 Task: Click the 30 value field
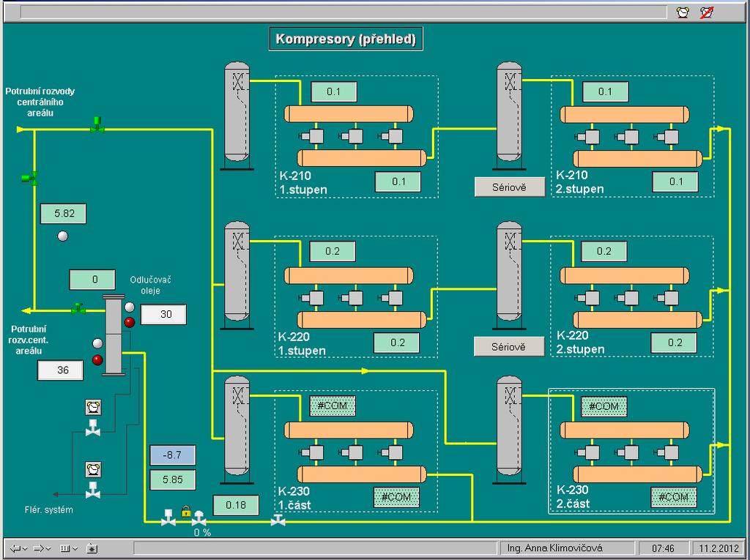(163, 314)
